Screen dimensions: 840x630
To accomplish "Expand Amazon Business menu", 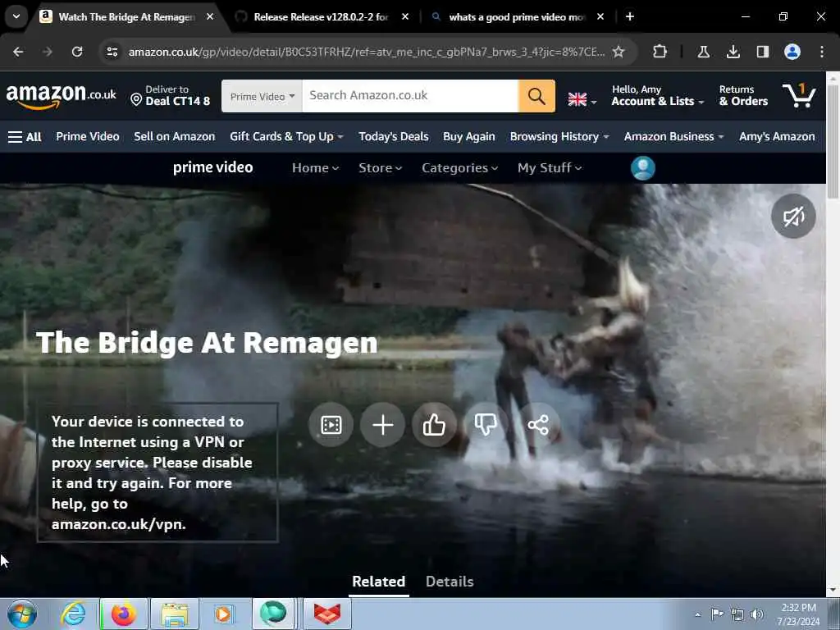I will (674, 137).
